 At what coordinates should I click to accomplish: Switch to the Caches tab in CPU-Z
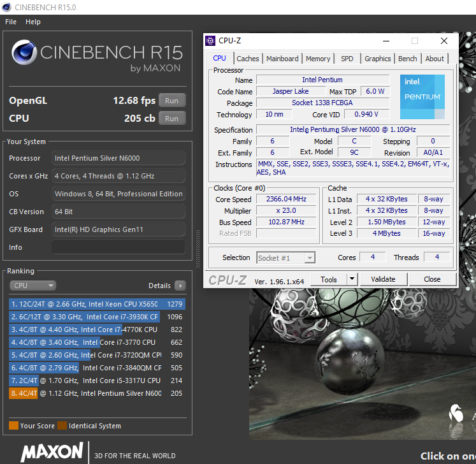(248, 59)
